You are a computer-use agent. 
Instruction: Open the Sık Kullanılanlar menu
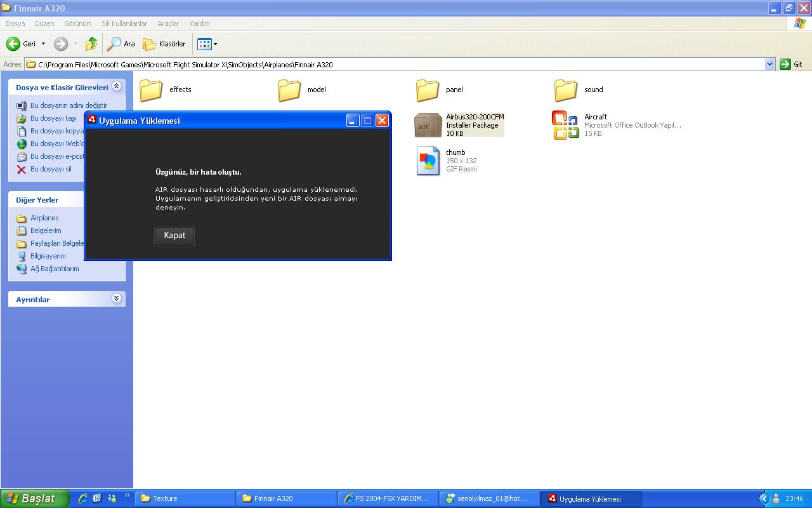coord(124,23)
